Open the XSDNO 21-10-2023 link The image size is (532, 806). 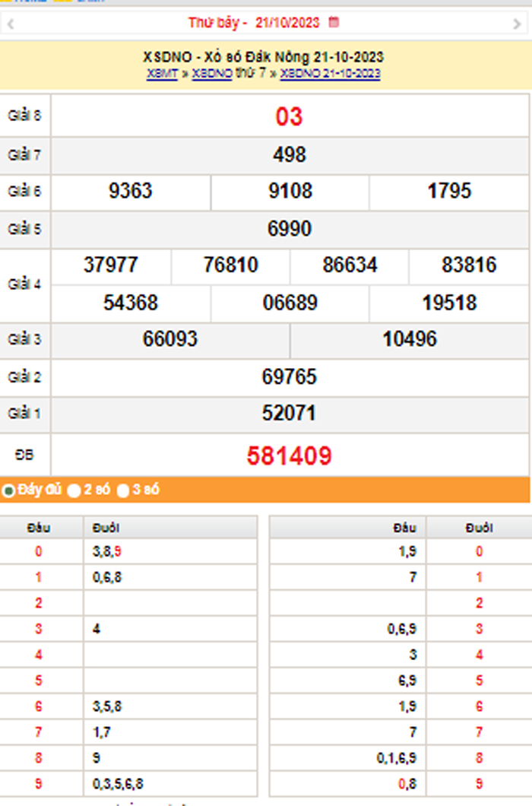(x=330, y=74)
